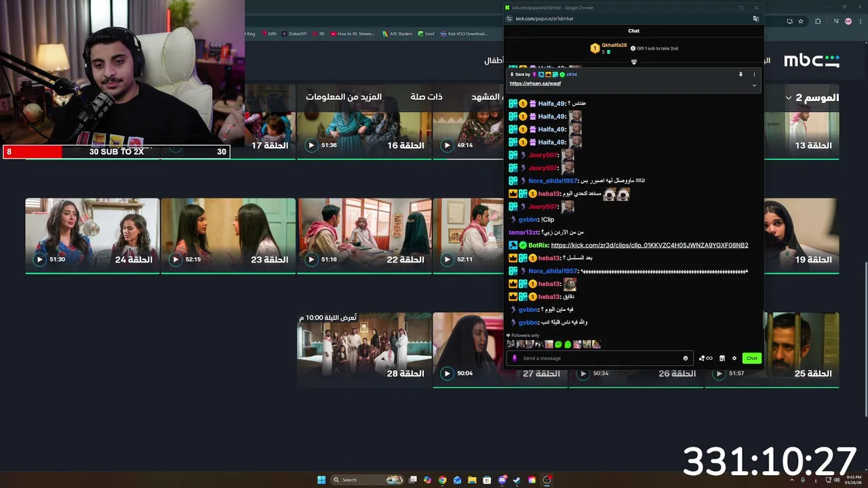Select the first quick emote under Followers only
Screen dimensions: 868x488
pos(511,344)
